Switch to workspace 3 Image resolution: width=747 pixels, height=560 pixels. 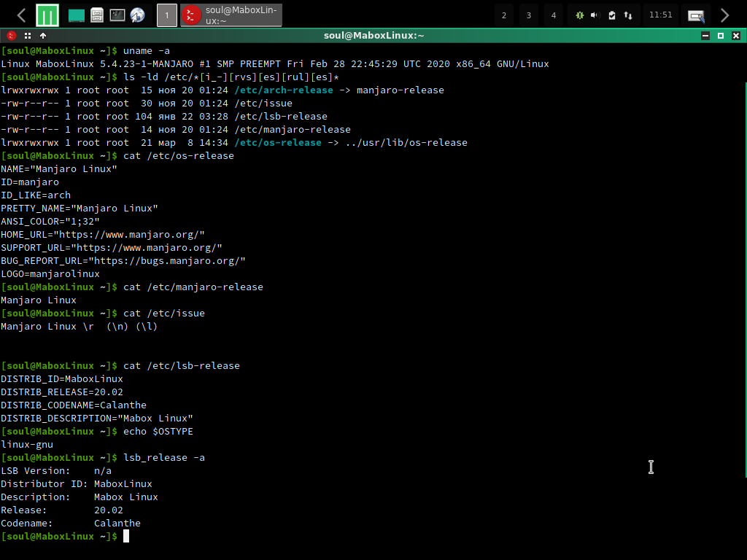click(x=529, y=15)
